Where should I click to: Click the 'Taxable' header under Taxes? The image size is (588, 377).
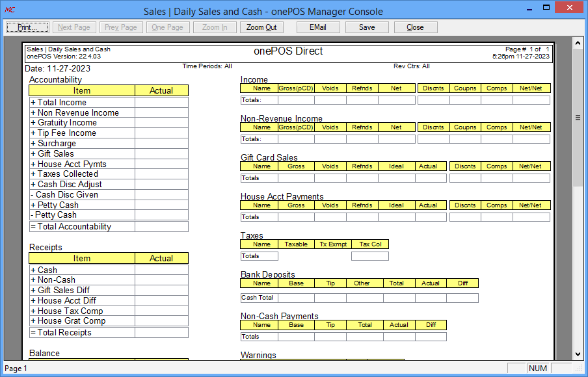pos(296,244)
